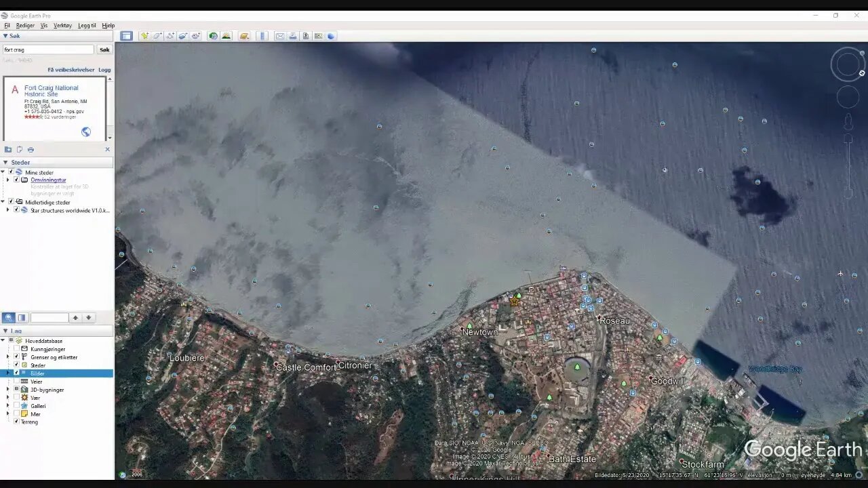
Task: Click the print toolbar icon
Action: (293, 36)
